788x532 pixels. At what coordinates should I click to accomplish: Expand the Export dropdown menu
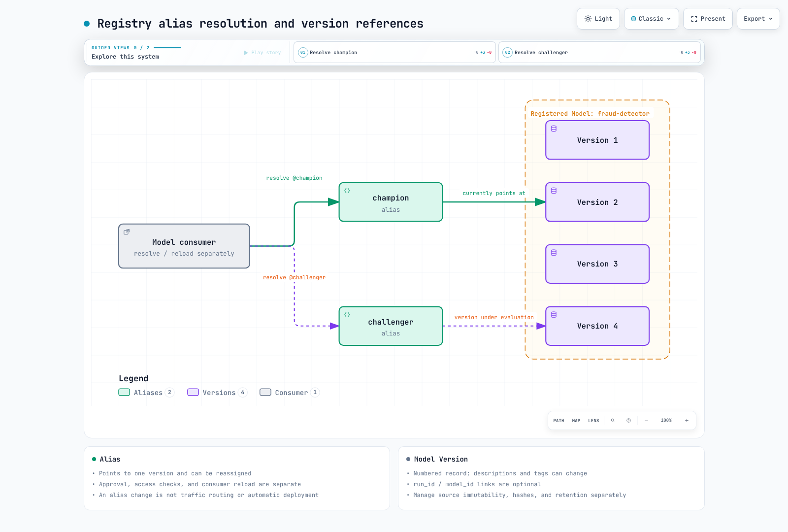(x=758, y=19)
